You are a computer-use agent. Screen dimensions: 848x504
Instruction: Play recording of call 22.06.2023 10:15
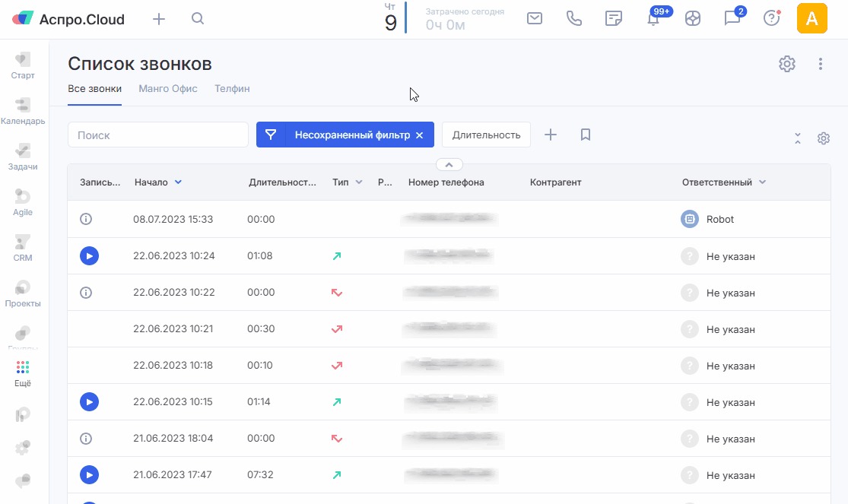(x=89, y=402)
